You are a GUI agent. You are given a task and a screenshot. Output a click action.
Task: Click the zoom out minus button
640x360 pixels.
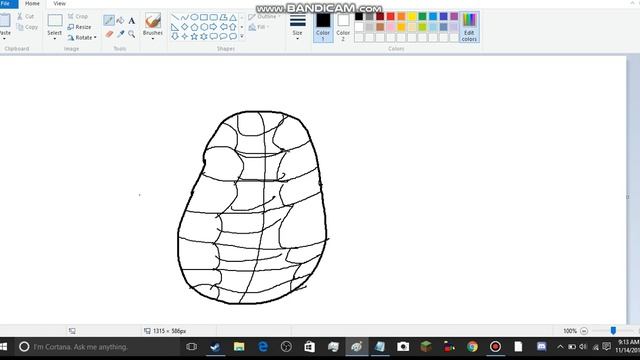[x=584, y=331]
